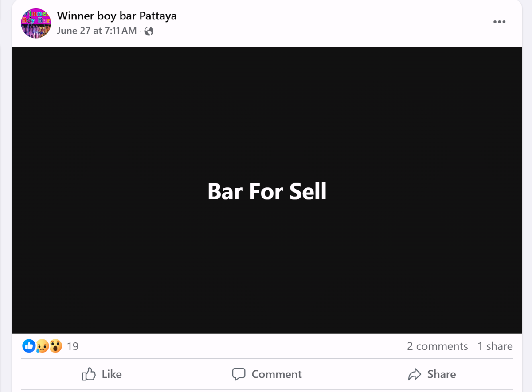Like the Bar For Sell post

point(102,374)
